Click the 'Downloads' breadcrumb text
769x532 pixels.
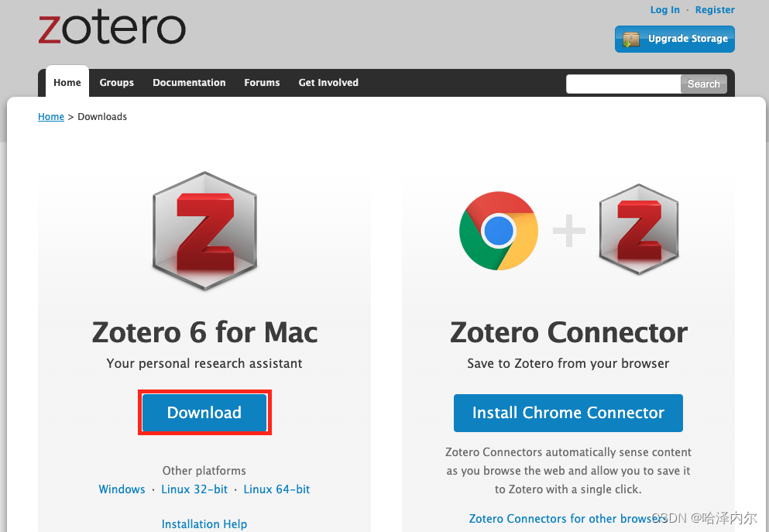102,117
